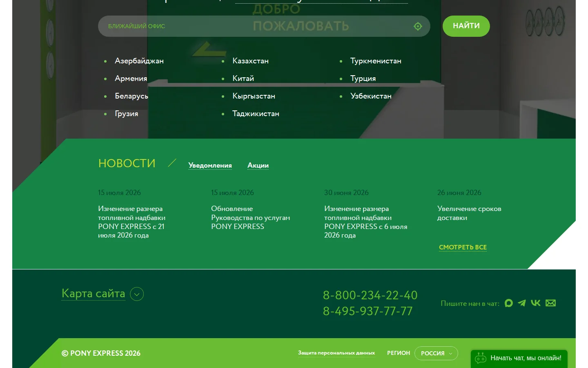Open news about fuel surcharge from 6 июля
This screenshot has width=588, height=368.
(x=366, y=222)
